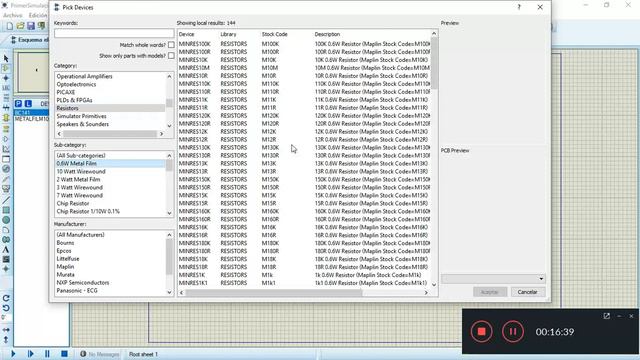Click the Open Project folder icon
Screen dimensions: 640x360
(x=20, y=26)
